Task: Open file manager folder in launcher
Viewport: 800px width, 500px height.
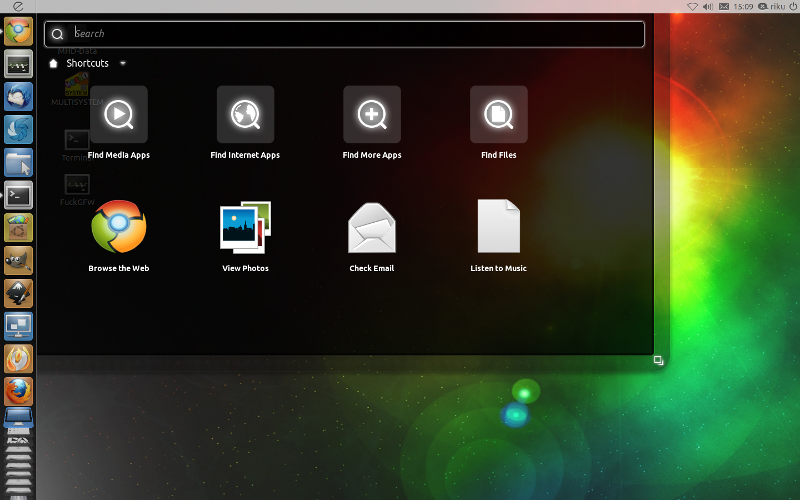Action: [19, 162]
